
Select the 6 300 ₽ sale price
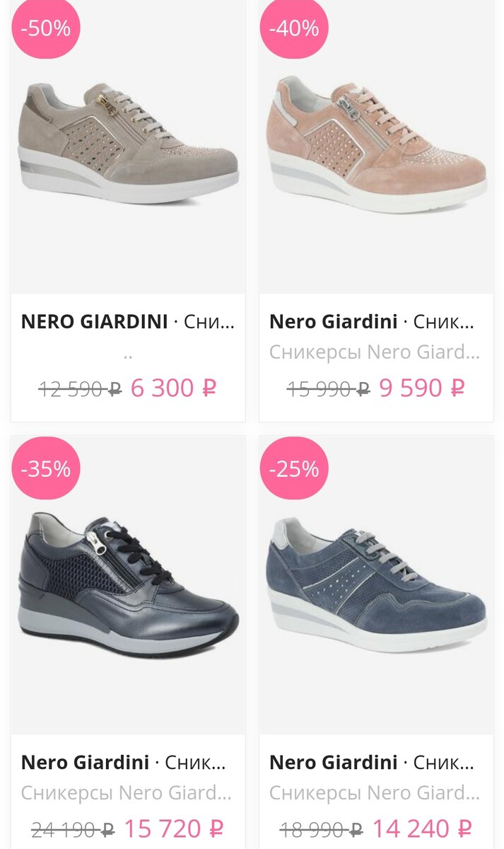pos(173,388)
